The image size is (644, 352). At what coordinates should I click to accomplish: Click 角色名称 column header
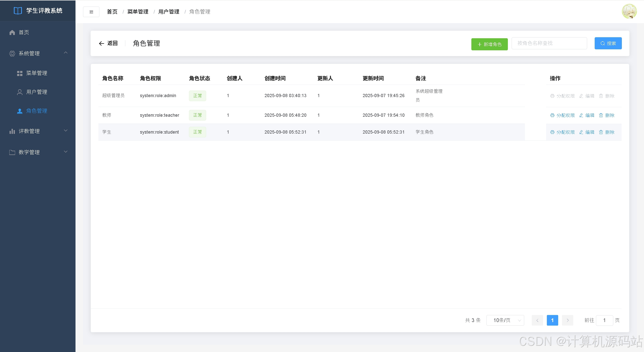[113, 79]
